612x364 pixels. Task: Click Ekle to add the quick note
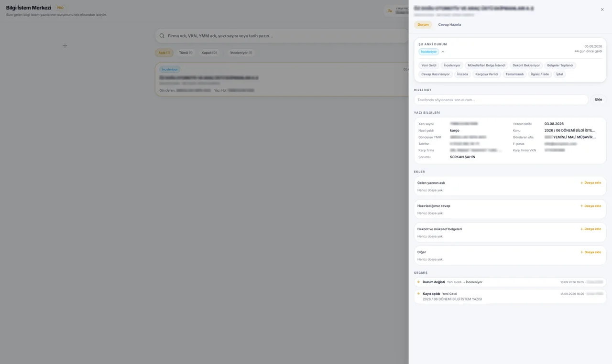[598, 100]
